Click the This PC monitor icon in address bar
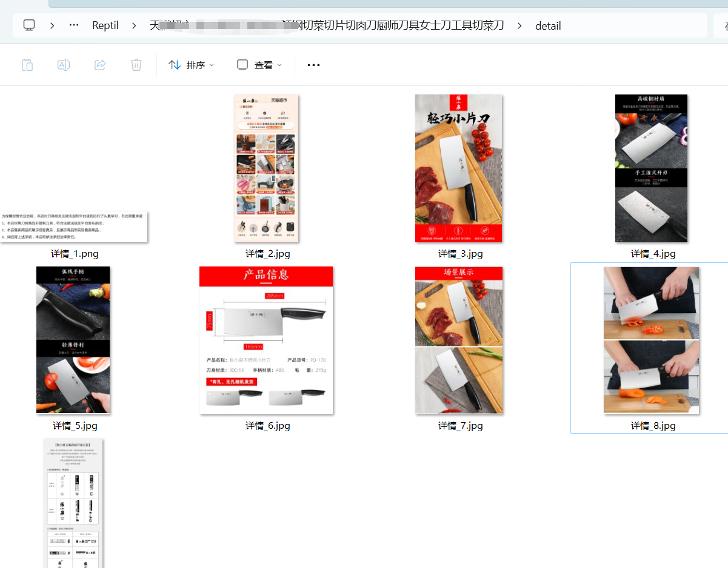This screenshot has width=728, height=579. [29, 25]
